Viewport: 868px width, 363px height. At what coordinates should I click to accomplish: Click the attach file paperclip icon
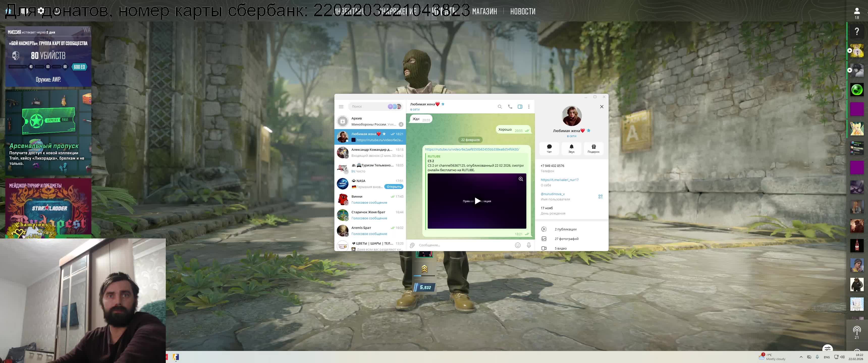tap(412, 245)
